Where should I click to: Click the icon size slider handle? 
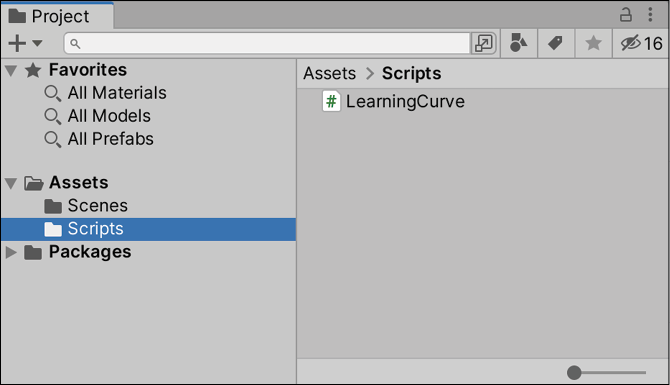[574, 373]
